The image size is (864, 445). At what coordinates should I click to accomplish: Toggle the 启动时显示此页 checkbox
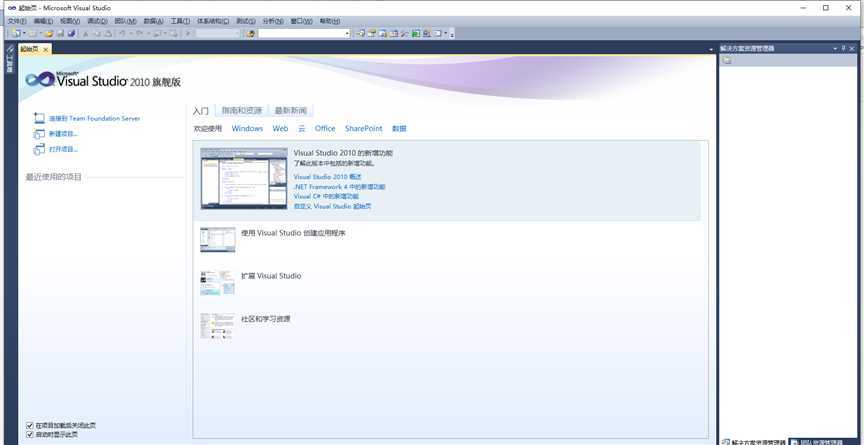click(30, 435)
